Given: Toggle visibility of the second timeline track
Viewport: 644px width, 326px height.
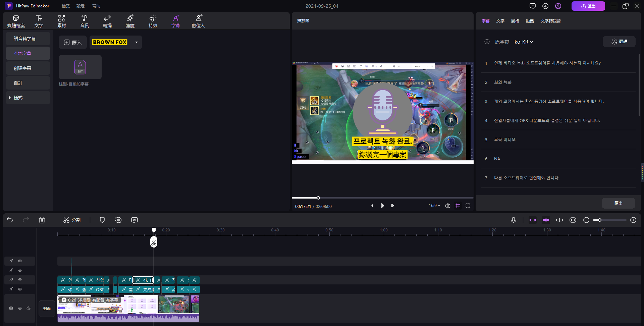Looking at the screenshot, I should (x=20, y=270).
